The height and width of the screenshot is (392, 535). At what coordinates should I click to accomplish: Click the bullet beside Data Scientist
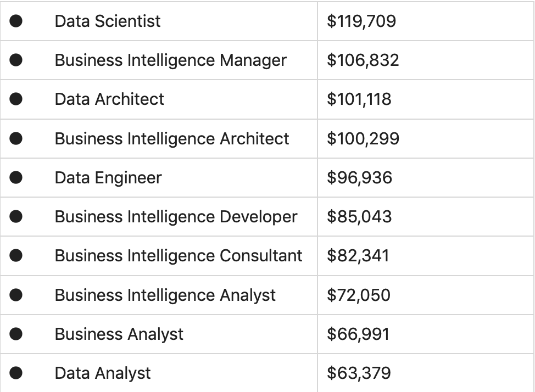point(16,21)
